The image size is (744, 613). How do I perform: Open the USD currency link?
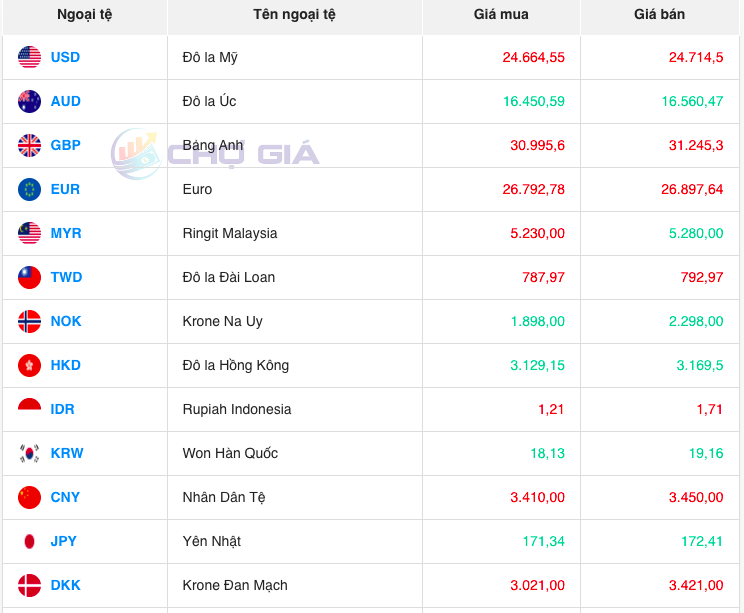[65, 57]
